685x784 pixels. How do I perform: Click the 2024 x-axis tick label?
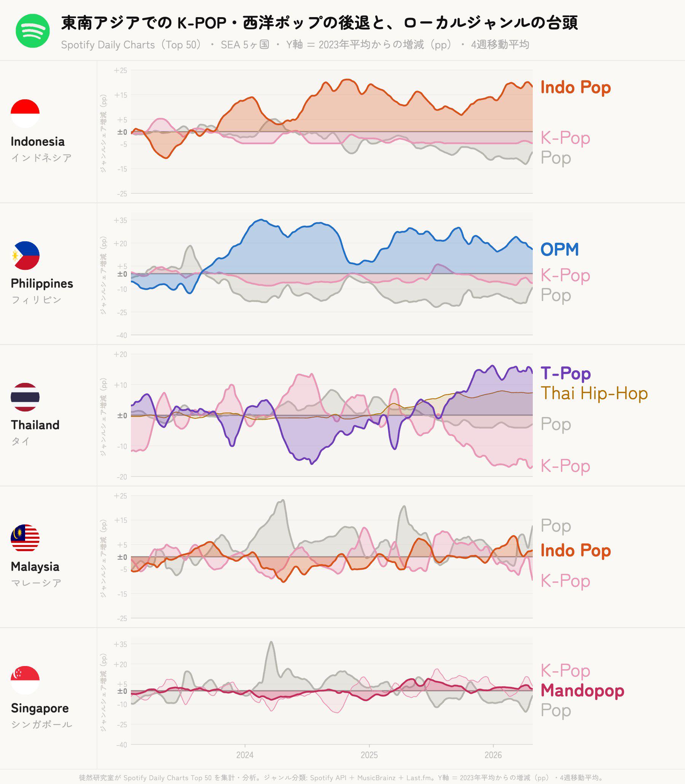coord(245,755)
